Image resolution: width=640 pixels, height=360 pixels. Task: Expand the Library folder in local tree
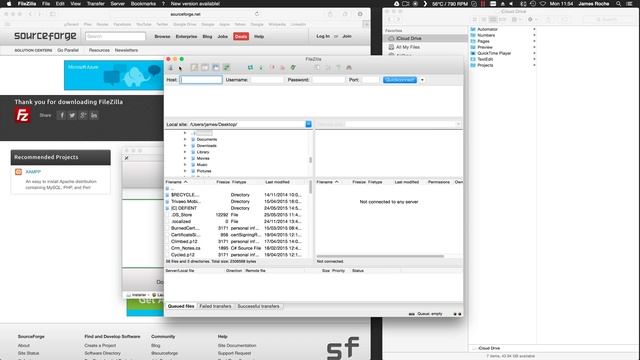tap(185, 152)
